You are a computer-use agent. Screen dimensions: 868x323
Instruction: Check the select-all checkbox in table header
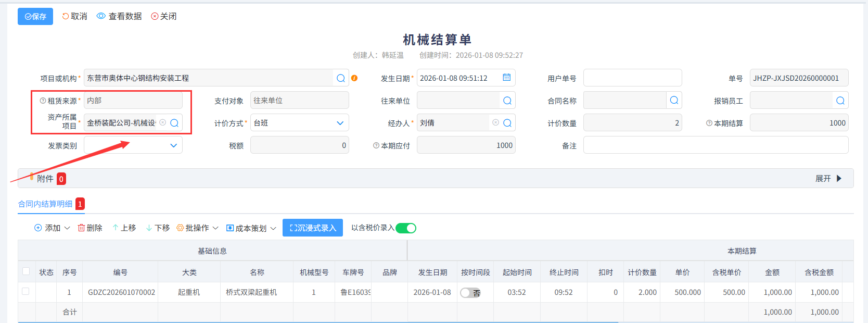(26, 271)
